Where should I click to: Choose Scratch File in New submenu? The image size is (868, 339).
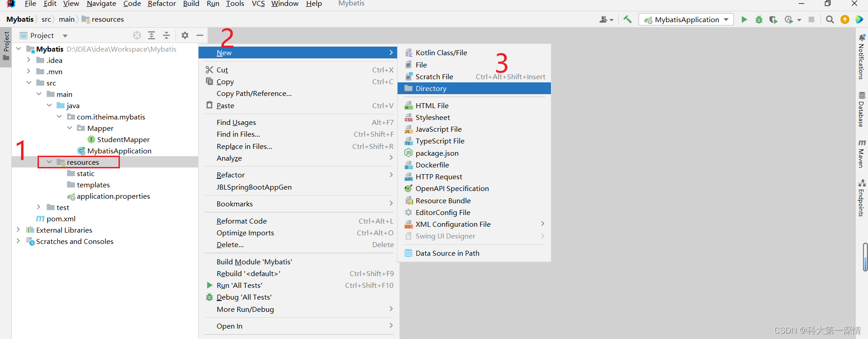474,76
